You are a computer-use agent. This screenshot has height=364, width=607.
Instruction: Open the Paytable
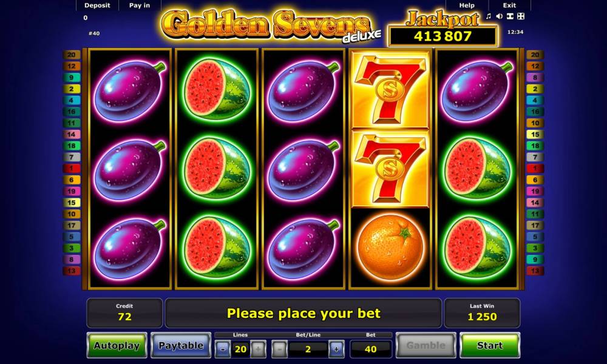click(181, 345)
